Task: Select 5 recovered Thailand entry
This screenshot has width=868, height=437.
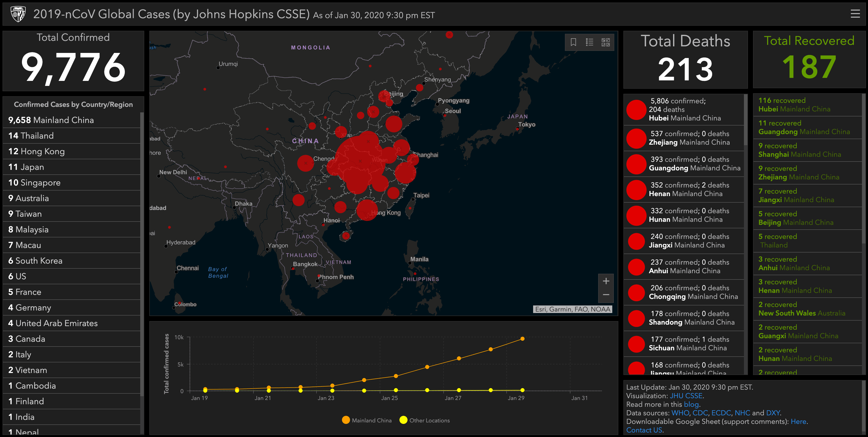Action: (808, 241)
